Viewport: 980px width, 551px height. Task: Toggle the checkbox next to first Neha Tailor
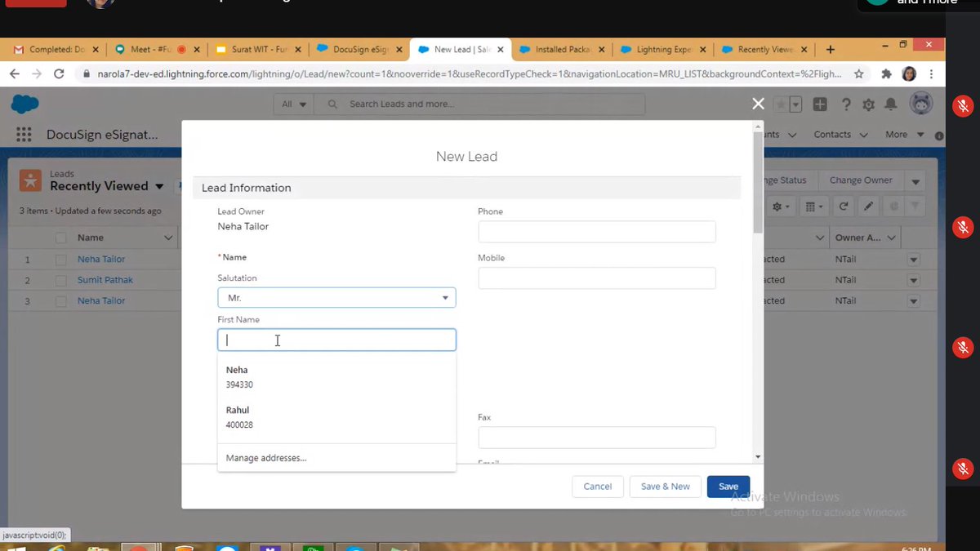60,259
